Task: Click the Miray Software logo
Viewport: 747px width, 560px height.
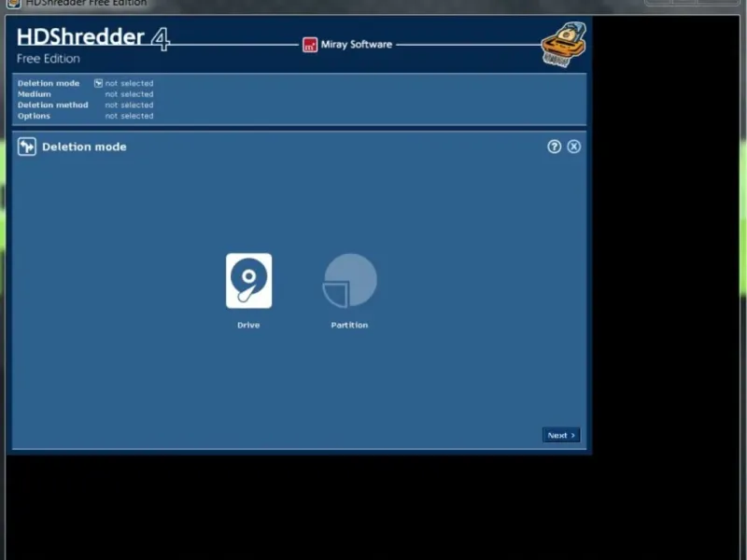Action: click(x=347, y=45)
